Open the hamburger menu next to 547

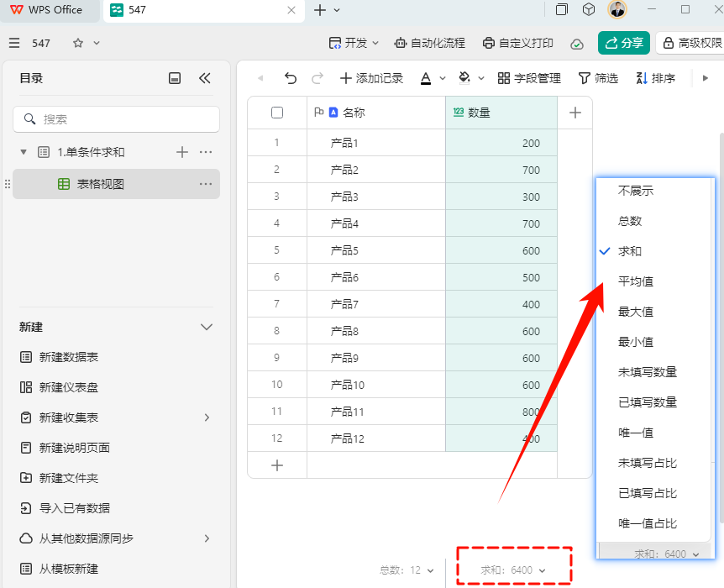14,44
